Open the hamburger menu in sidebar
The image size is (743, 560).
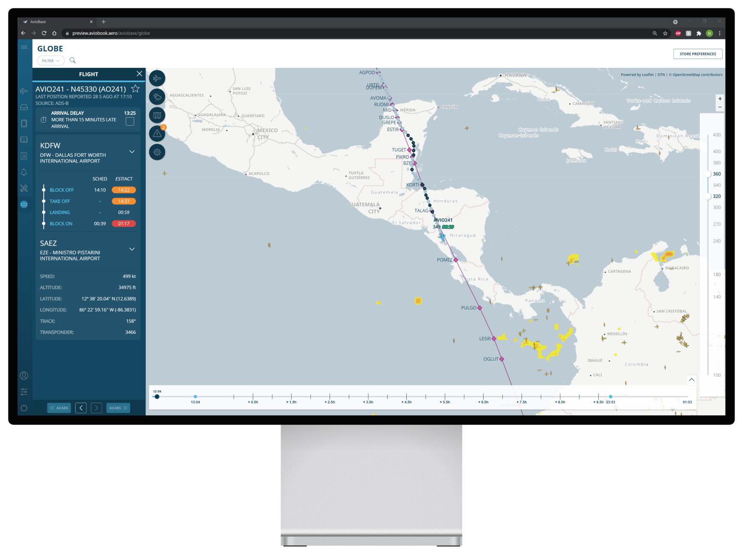click(x=24, y=47)
